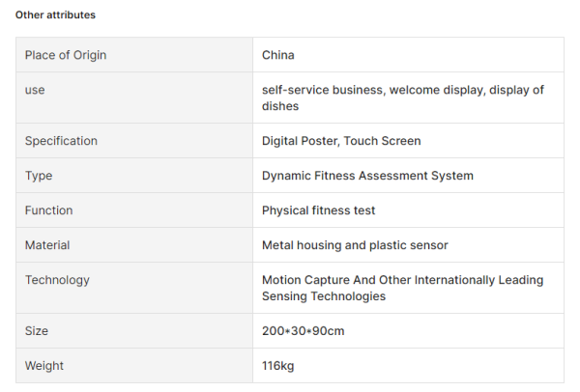This screenshot has width=580, height=392.
Task: Select the 116kg weight value
Action: 279,366
